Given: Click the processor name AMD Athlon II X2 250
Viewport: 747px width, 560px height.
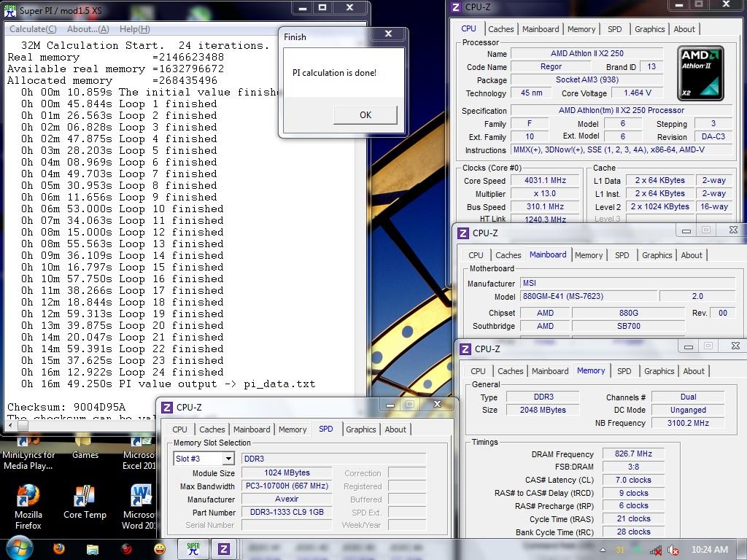Looking at the screenshot, I should 587,53.
